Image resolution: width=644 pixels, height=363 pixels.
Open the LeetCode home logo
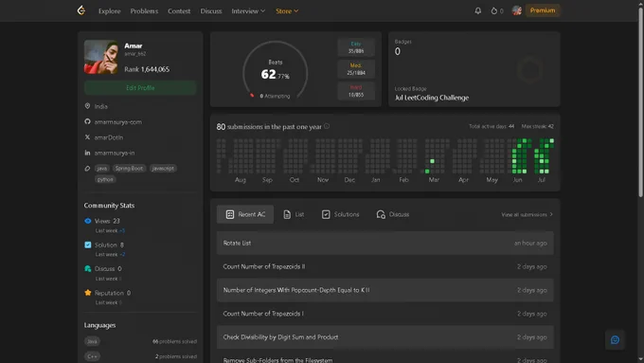click(81, 10)
